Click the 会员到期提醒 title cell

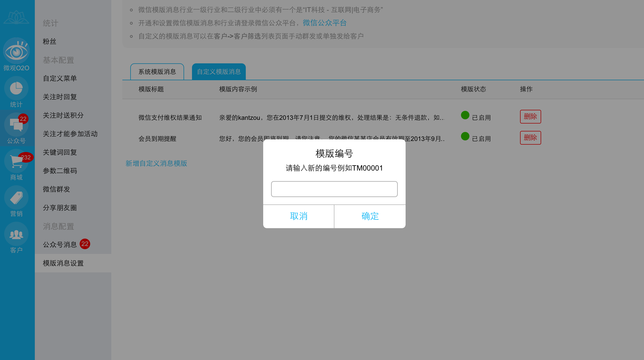(157, 139)
